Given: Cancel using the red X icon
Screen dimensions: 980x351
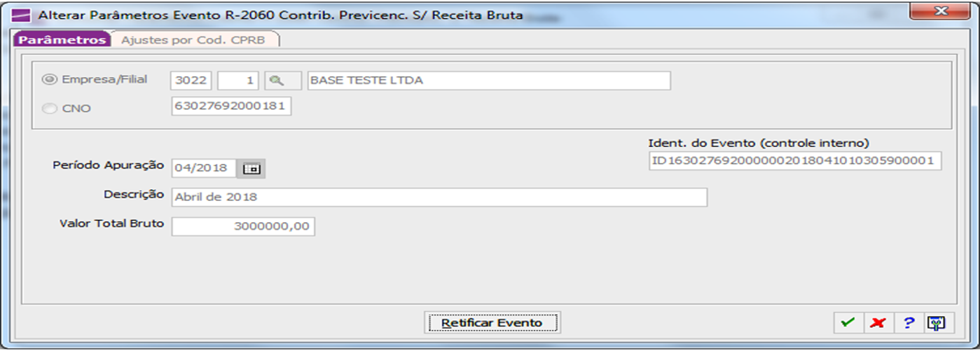Looking at the screenshot, I should [878, 323].
